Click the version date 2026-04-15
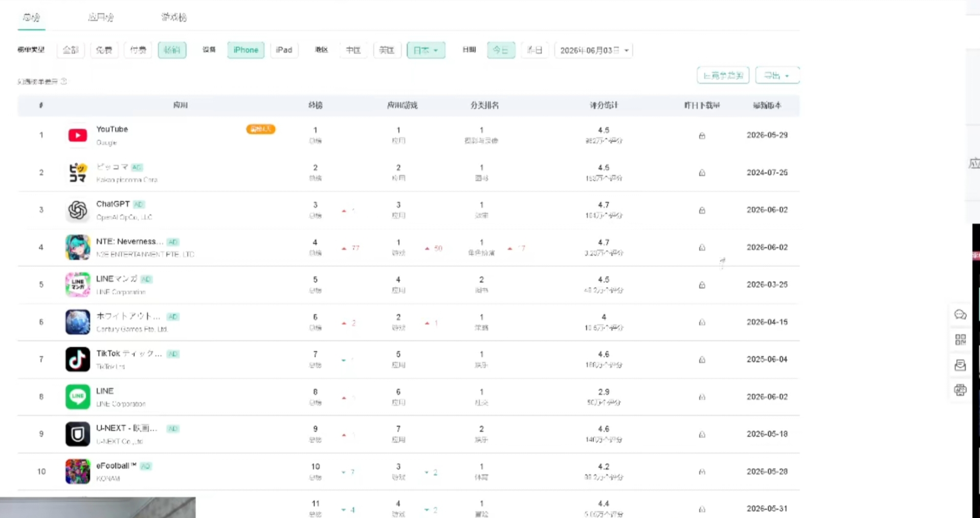Viewport: 980px width, 518px height. [767, 322]
